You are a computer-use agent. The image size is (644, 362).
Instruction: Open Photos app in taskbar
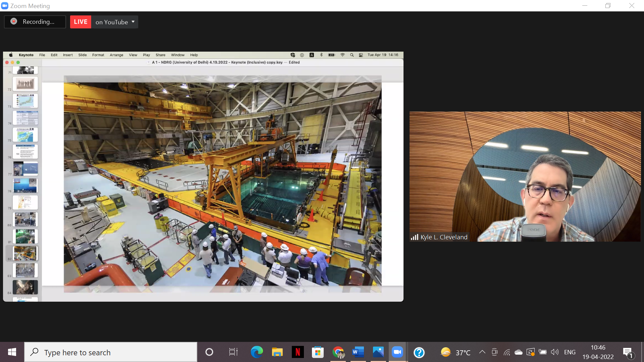[378, 352]
